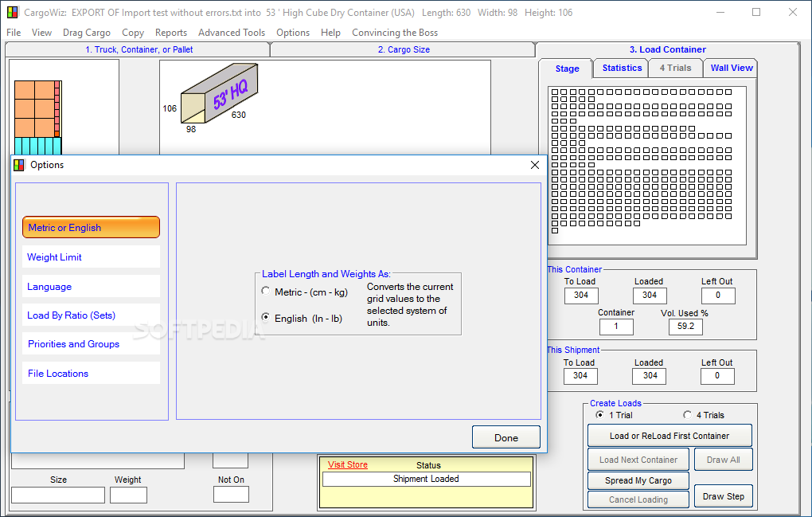Open the View menu
Viewport: 812px width, 517px height.
[41, 32]
